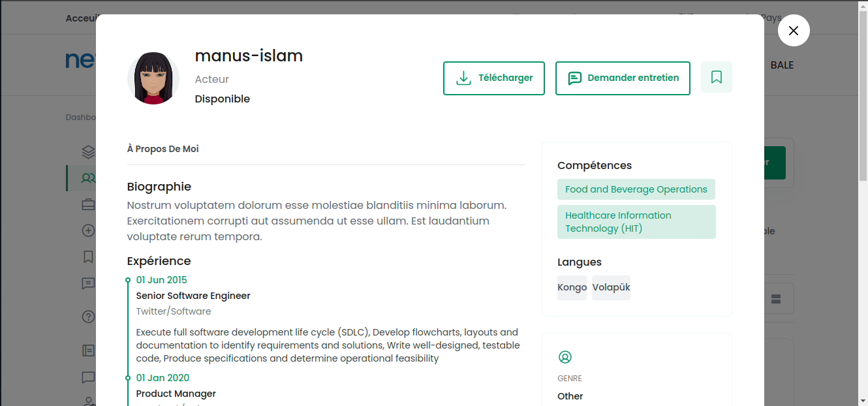Click the help question mark sidebar icon
Screen dimensions: 868x406
click(x=88, y=317)
